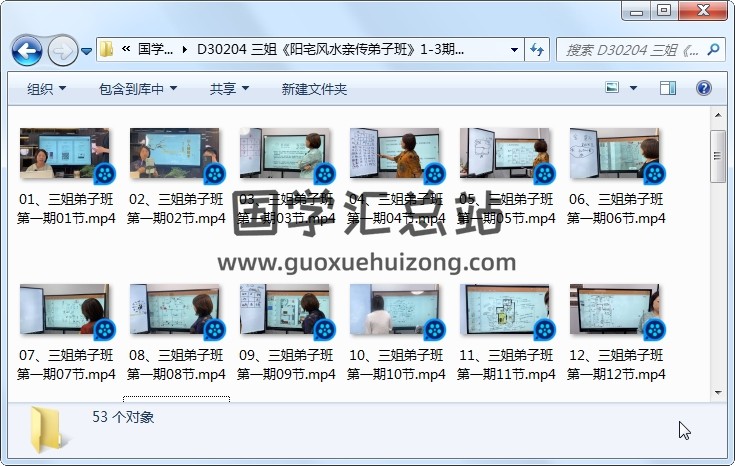Image resolution: width=735 pixels, height=466 pixels.
Task: Open the 共享 menu
Action: click(x=229, y=89)
